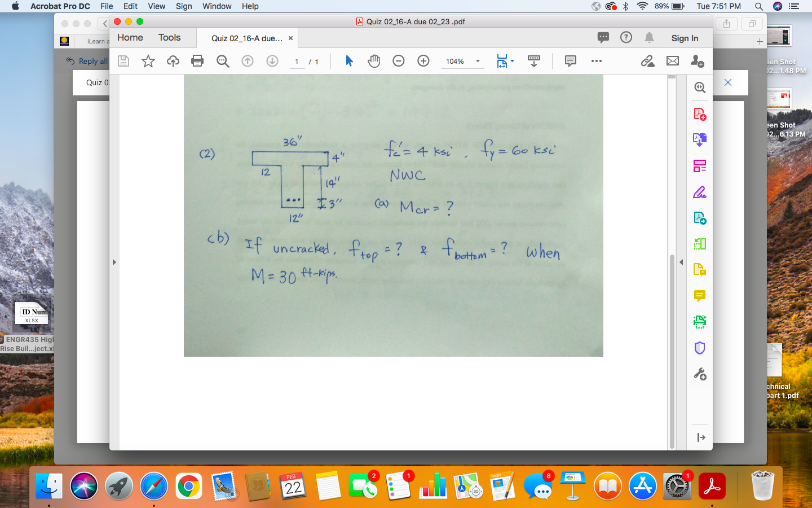The width and height of the screenshot is (812, 508).
Task: Share with others person icon
Action: pos(698,61)
